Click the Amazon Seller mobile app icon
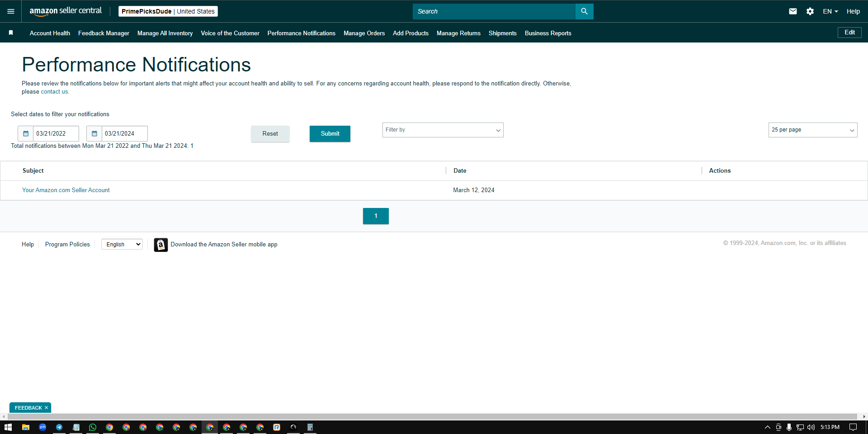 tap(160, 245)
